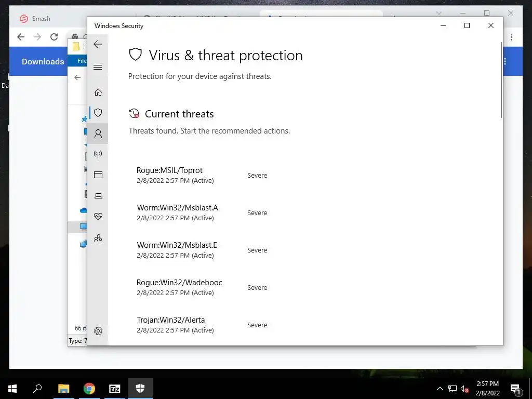
Task: Switch to Google Chrome on the taskbar
Action: tap(89, 389)
